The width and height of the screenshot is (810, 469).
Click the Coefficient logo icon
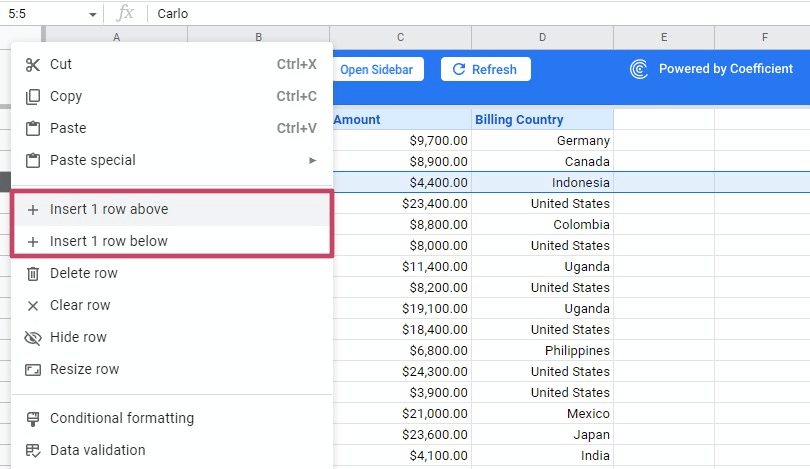point(639,69)
